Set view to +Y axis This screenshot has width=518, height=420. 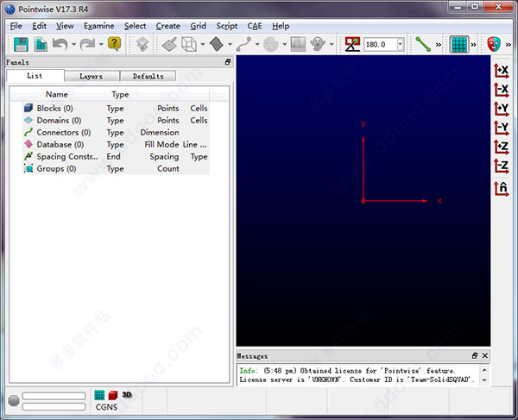click(x=502, y=109)
